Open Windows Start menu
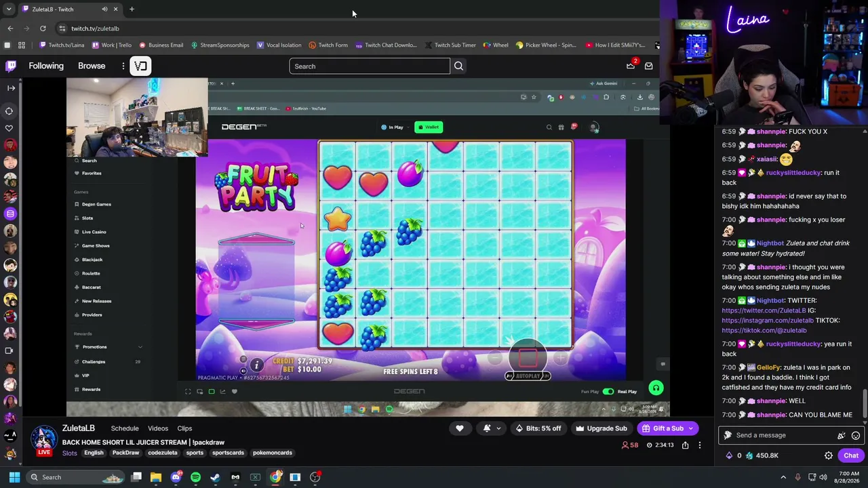 (x=14, y=477)
